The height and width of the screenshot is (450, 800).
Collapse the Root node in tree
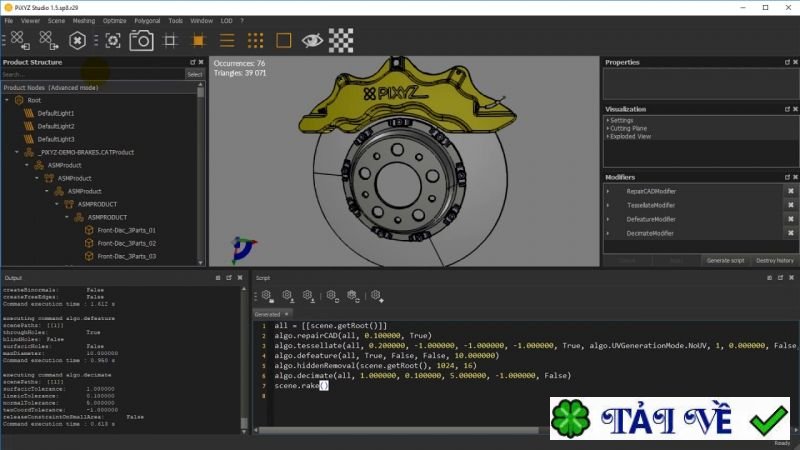click(8, 100)
